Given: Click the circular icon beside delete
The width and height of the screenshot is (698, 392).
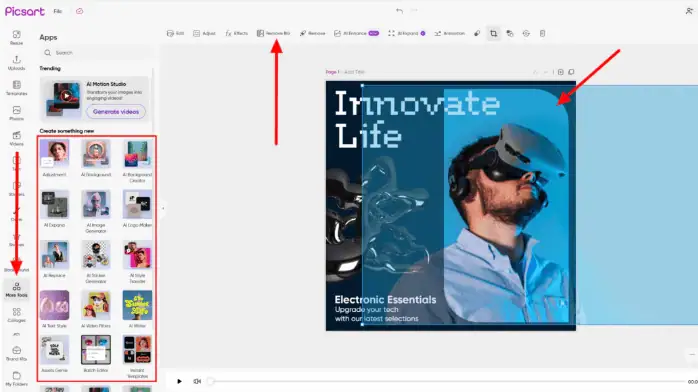Looking at the screenshot, I should click(x=526, y=33).
